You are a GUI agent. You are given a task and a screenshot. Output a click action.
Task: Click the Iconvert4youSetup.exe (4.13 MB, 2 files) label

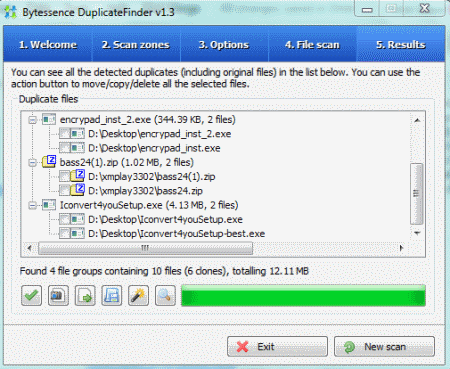click(149, 205)
